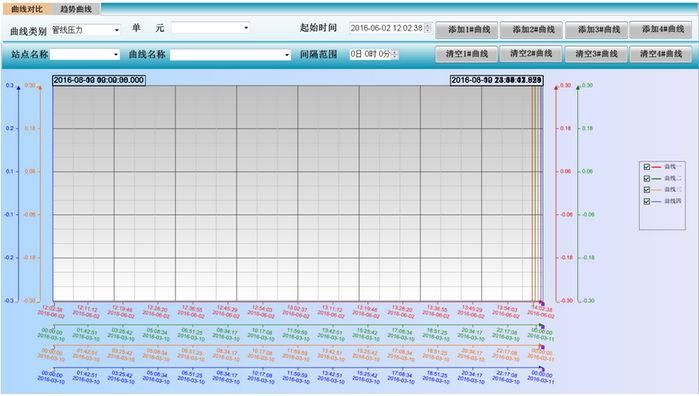Image resolution: width=699 pixels, height=396 pixels.
Task: Open the 曲线名称 combo box
Action: click(x=230, y=55)
